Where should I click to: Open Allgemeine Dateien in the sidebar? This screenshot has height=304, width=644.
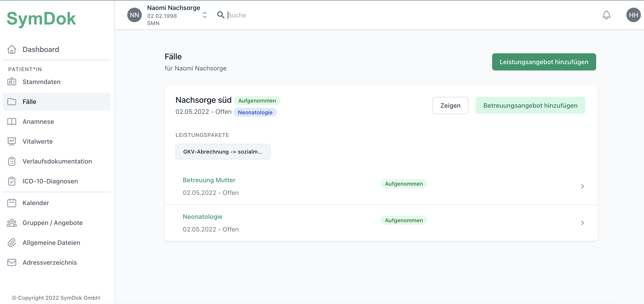pyautogui.click(x=56, y=243)
